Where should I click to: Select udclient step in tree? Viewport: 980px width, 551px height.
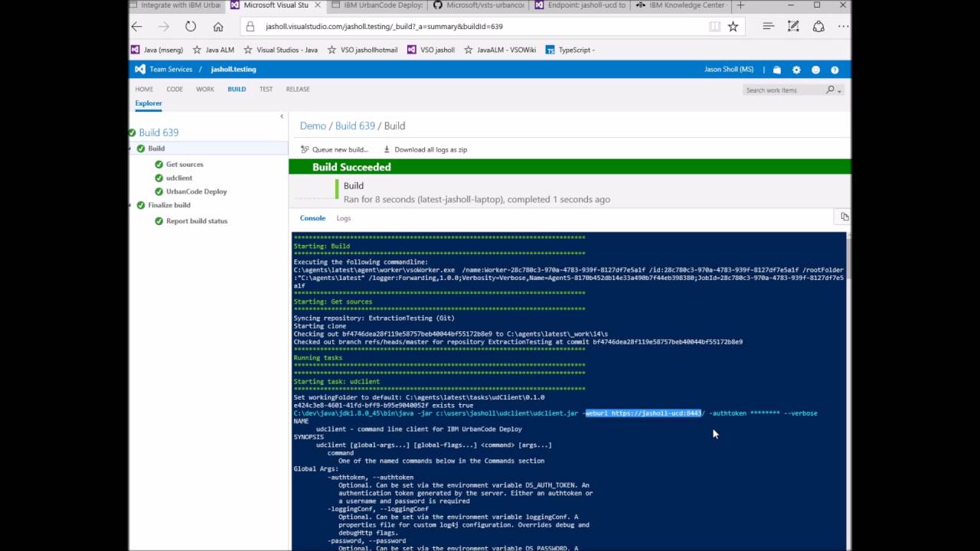coord(179,178)
